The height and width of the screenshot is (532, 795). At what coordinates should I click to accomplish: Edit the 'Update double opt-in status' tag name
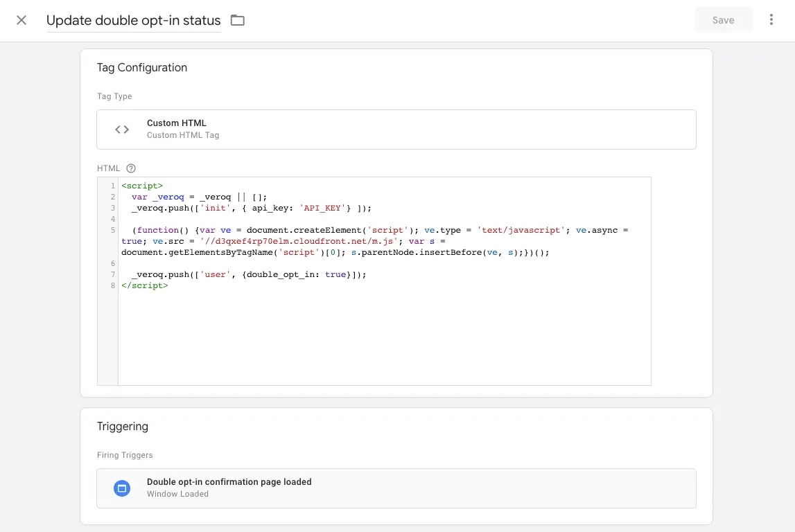(x=133, y=20)
